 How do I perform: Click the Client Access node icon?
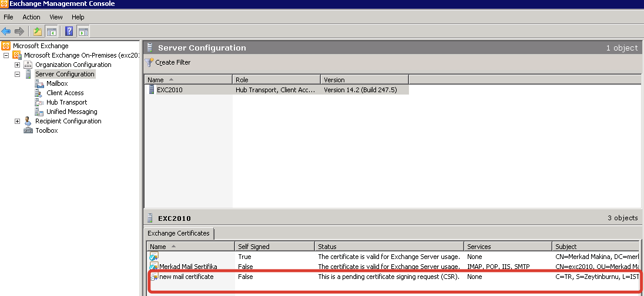(x=39, y=93)
